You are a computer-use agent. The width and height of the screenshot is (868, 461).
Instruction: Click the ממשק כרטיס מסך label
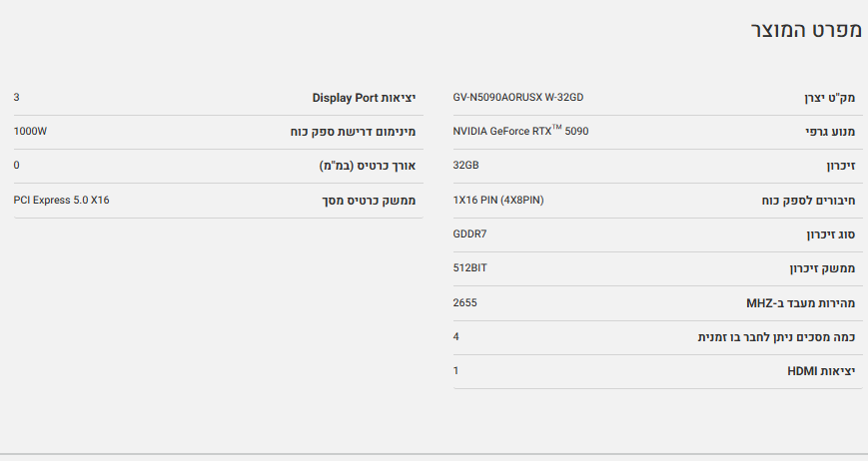click(368, 201)
